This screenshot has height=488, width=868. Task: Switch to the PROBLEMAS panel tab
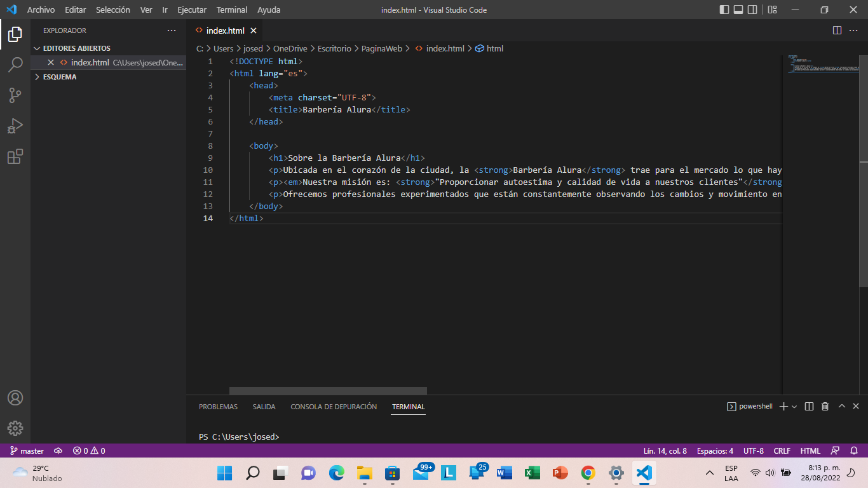(218, 407)
